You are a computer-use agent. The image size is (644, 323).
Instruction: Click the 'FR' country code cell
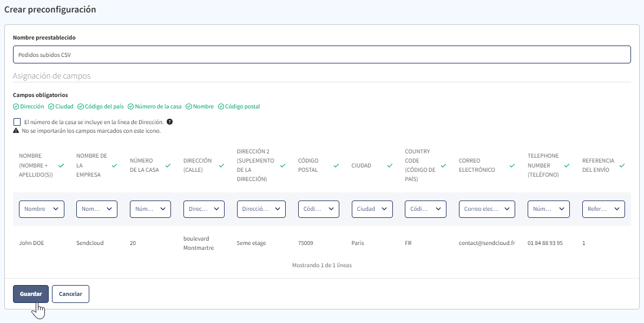pyautogui.click(x=408, y=243)
